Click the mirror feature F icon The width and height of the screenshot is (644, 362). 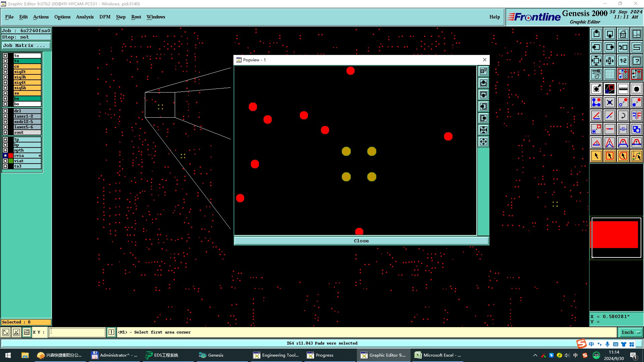click(x=637, y=116)
